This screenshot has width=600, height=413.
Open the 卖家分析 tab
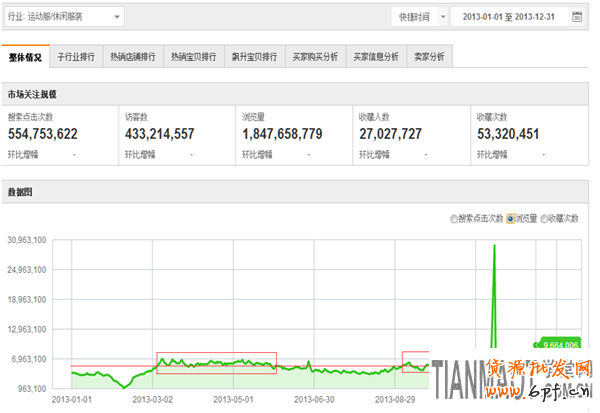coord(429,57)
